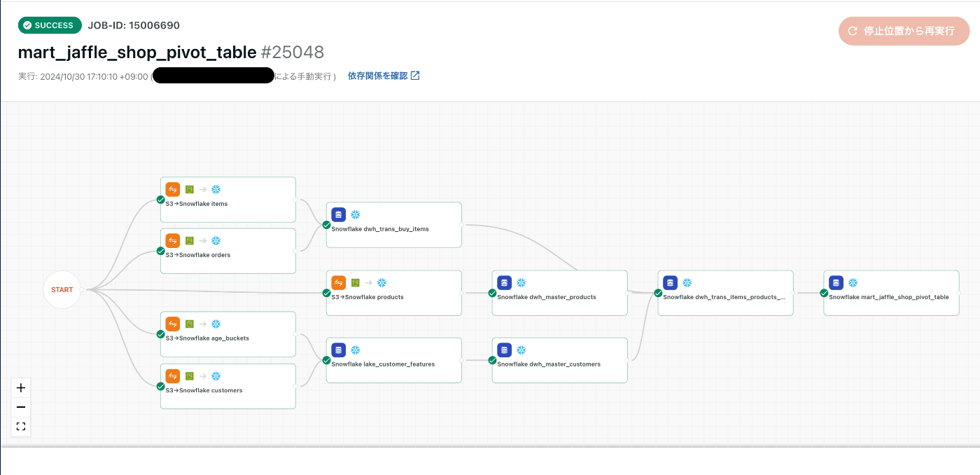The height and width of the screenshot is (475, 980).
Task: Fit workflow graph to view
Action: [x=21, y=426]
